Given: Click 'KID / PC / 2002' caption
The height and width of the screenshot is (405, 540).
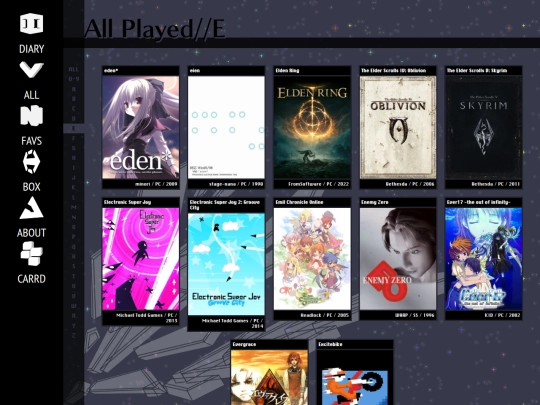Looking at the screenshot, I should 502,315.
